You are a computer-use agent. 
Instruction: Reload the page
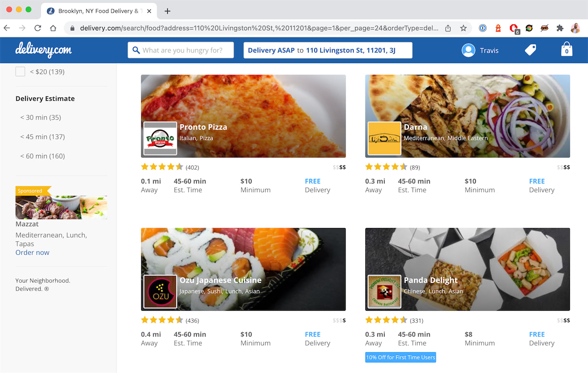click(38, 28)
